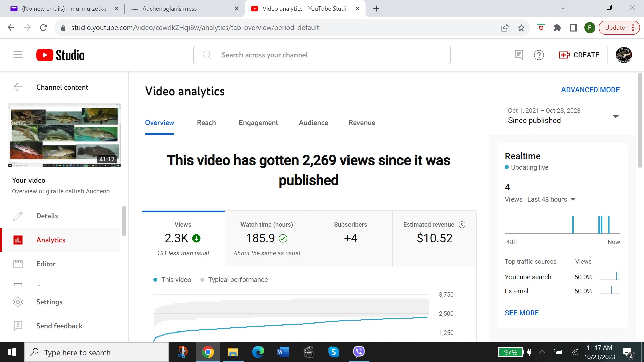This screenshot has width=644, height=362.
Task: Click the sidebar vertical scrollbar
Action: pos(124,221)
